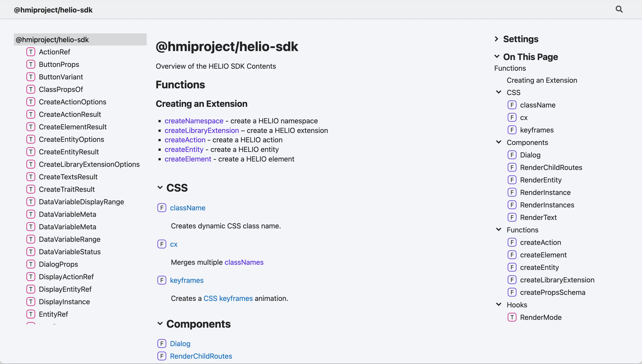The height and width of the screenshot is (364, 642).
Task: Click the T icon beside ActionRef
Action: [31, 52]
